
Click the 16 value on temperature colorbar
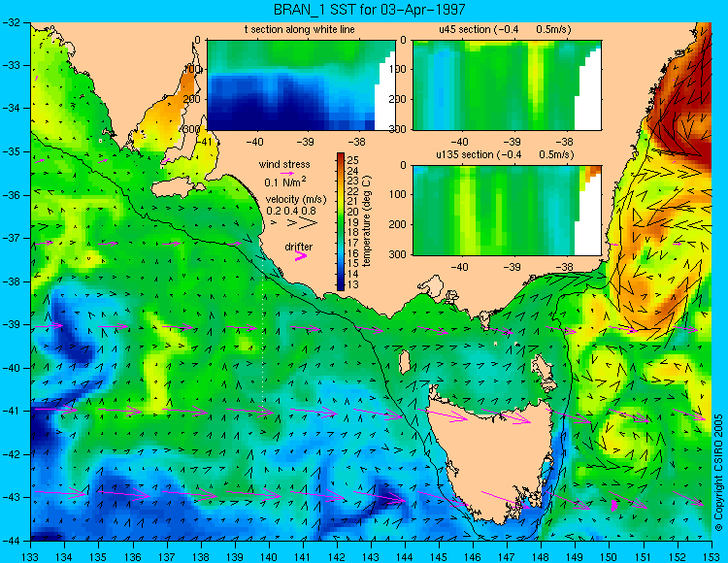pyautogui.click(x=353, y=253)
